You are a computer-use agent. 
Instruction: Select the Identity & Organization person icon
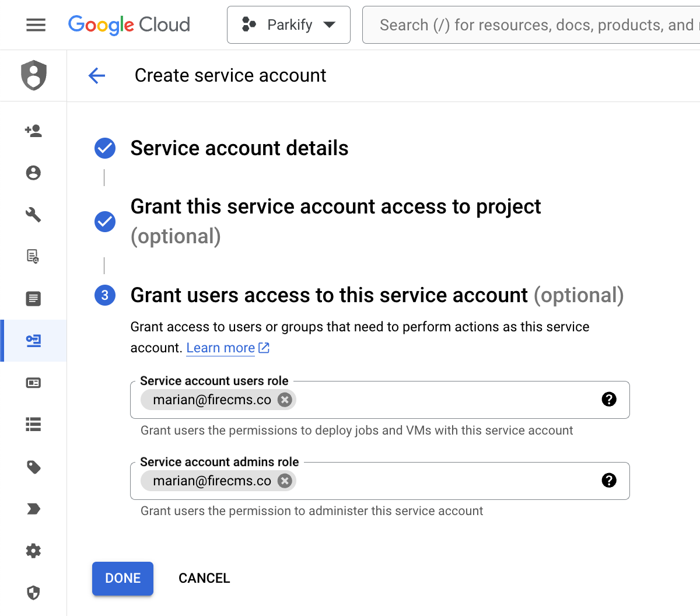(33, 173)
